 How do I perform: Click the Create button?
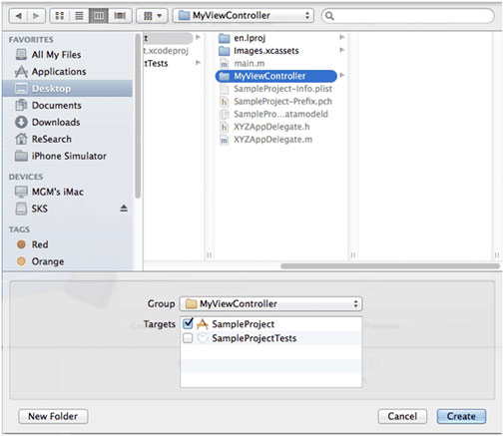click(x=461, y=416)
